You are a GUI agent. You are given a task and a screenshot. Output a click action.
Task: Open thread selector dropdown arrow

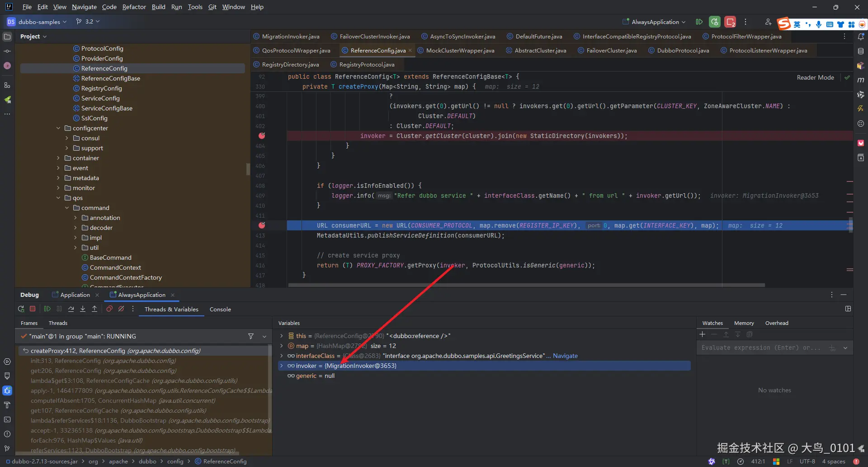pyautogui.click(x=264, y=336)
